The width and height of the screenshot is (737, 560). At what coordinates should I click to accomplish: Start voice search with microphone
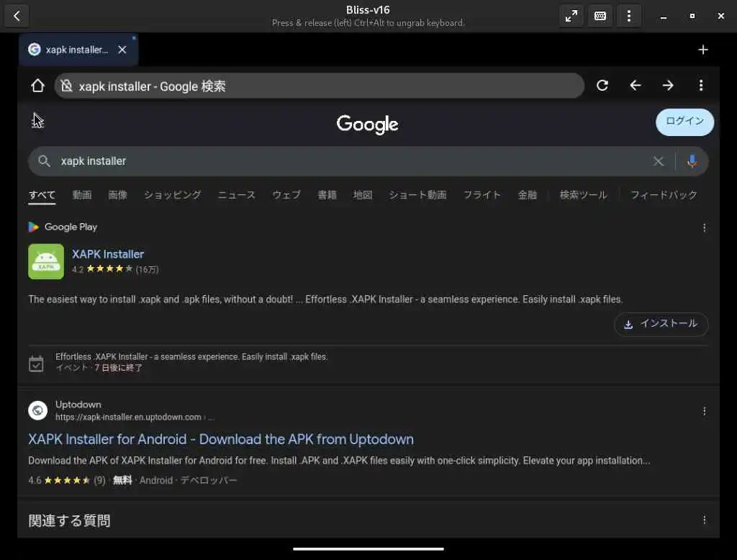click(x=692, y=161)
